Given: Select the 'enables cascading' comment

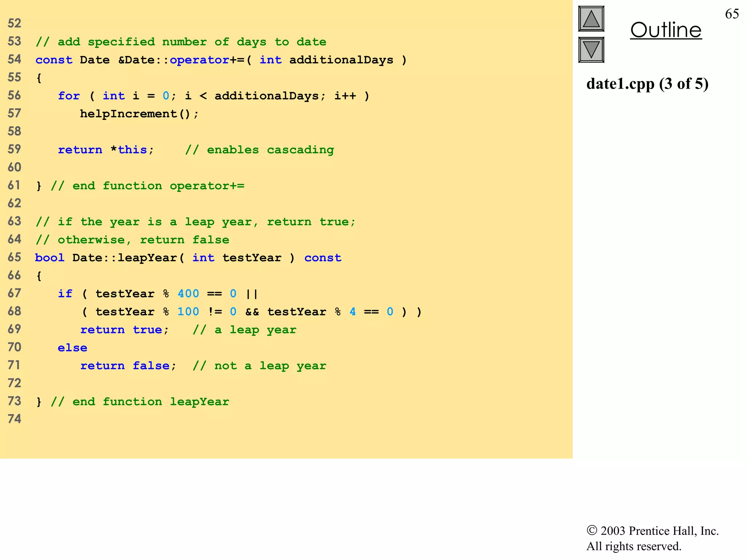Looking at the screenshot, I should pos(259,150).
